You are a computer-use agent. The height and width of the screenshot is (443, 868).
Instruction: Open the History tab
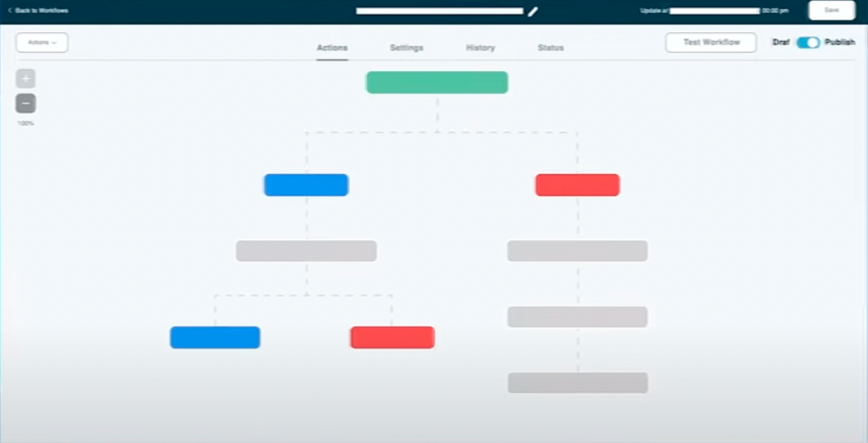(x=480, y=48)
